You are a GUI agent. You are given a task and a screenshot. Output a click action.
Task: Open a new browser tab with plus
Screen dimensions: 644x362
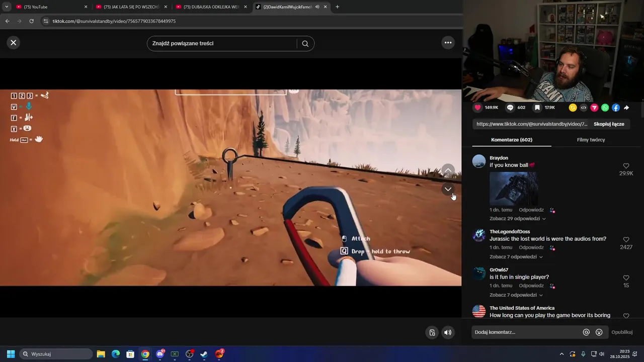pyautogui.click(x=337, y=7)
